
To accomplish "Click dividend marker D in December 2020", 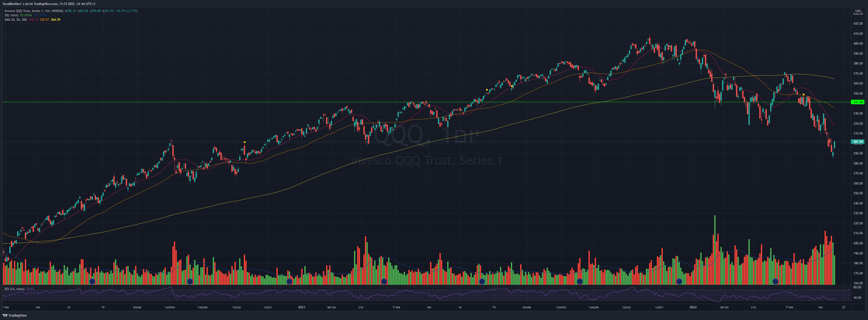I will pyautogui.click(x=289, y=282).
